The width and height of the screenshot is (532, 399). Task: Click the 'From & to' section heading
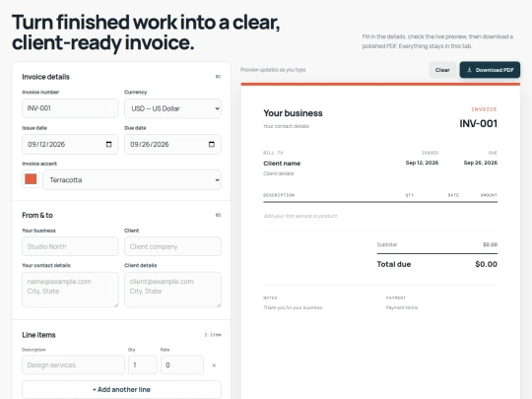coord(37,215)
